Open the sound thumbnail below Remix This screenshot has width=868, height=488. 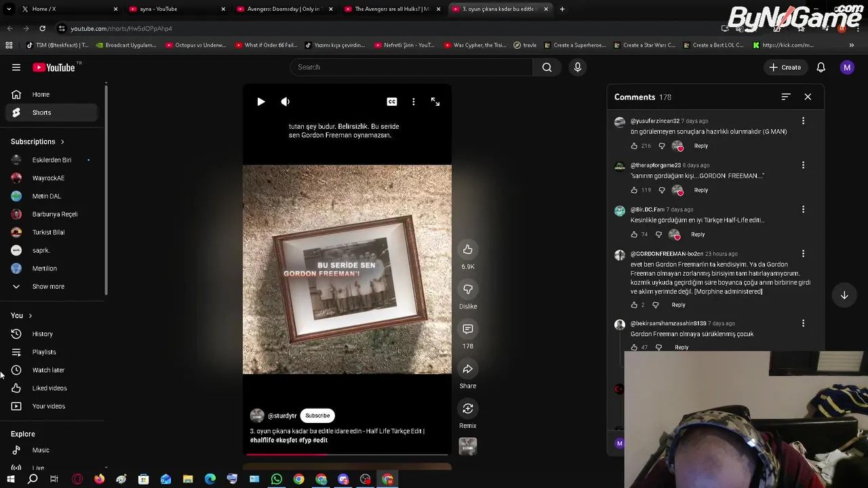[x=468, y=446]
